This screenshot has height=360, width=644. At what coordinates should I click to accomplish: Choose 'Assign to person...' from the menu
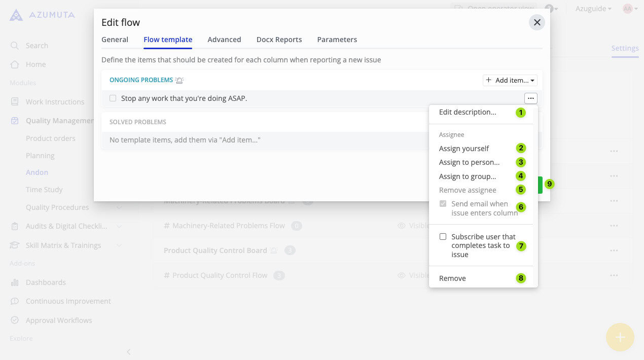coord(469,162)
